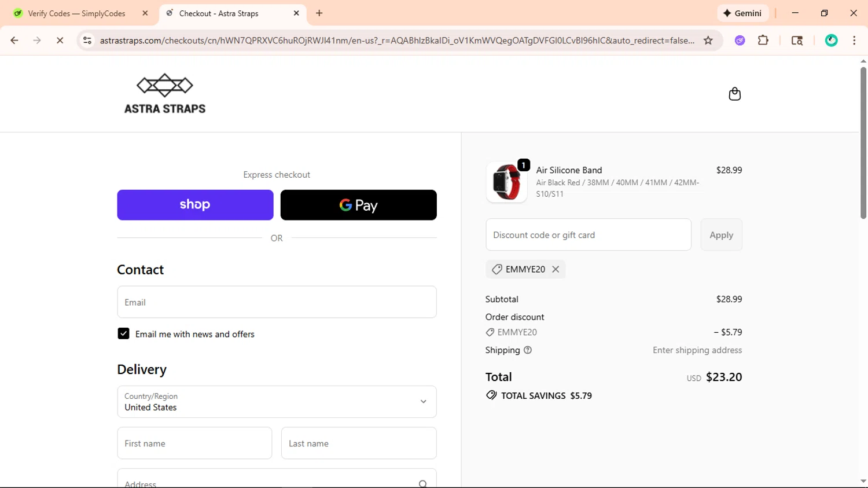Open the shopping bag cart icon
This screenshot has height=488, width=868.
pos(734,94)
